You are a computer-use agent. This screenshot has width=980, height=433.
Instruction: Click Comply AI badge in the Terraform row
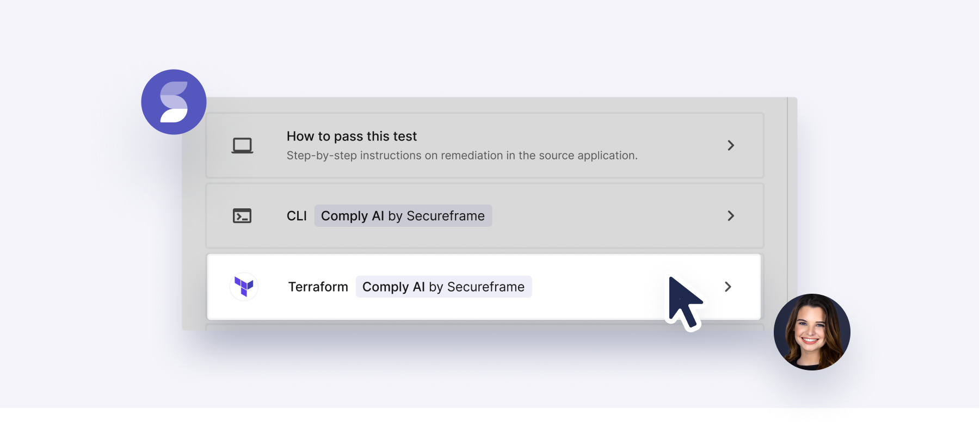pyautogui.click(x=443, y=287)
